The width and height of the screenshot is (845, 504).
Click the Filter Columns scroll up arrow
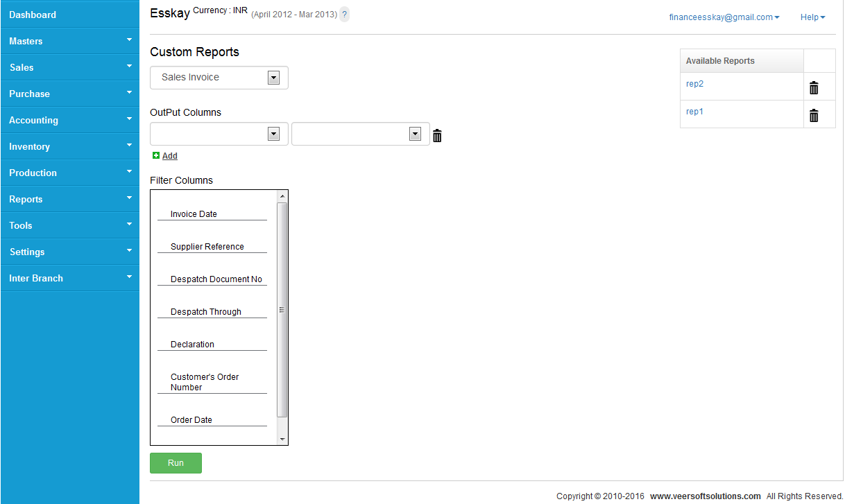click(282, 197)
